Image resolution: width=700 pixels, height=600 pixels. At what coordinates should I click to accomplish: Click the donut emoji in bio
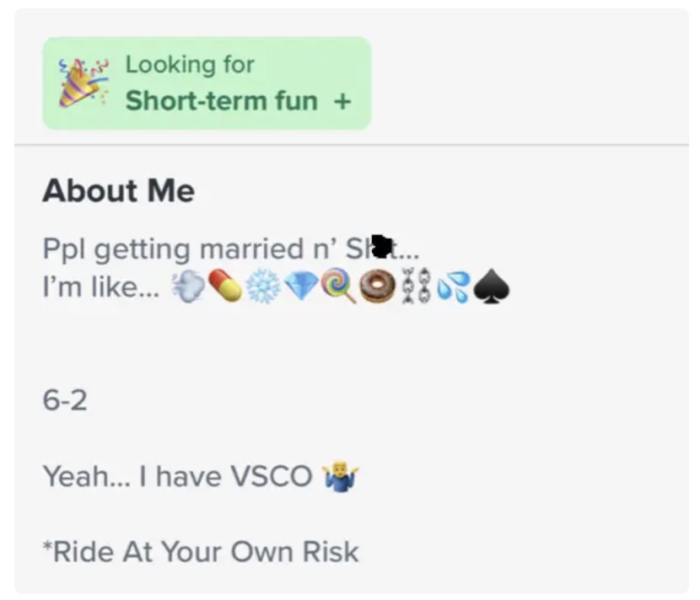coord(375,288)
